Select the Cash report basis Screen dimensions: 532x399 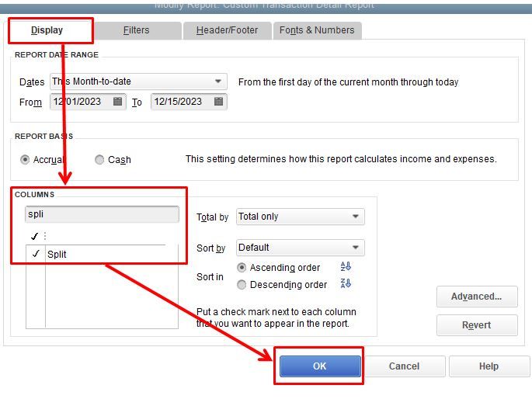tap(99, 159)
